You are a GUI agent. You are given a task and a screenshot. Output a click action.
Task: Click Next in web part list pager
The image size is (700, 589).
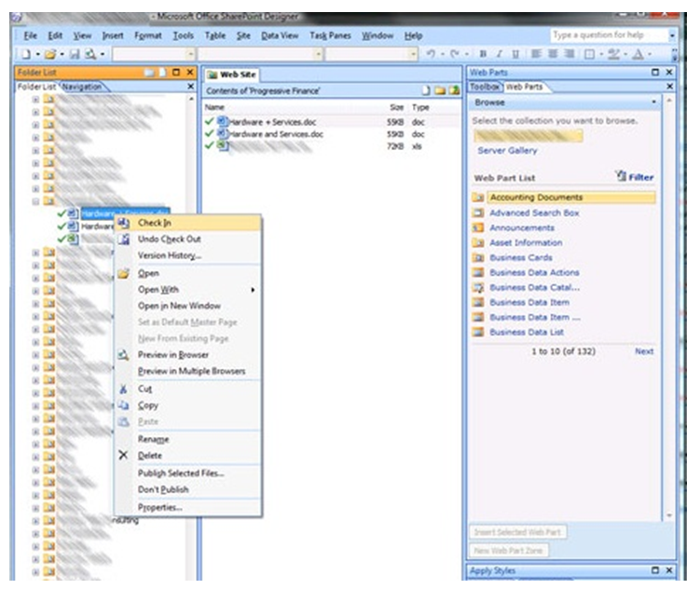click(x=644, y=351)
